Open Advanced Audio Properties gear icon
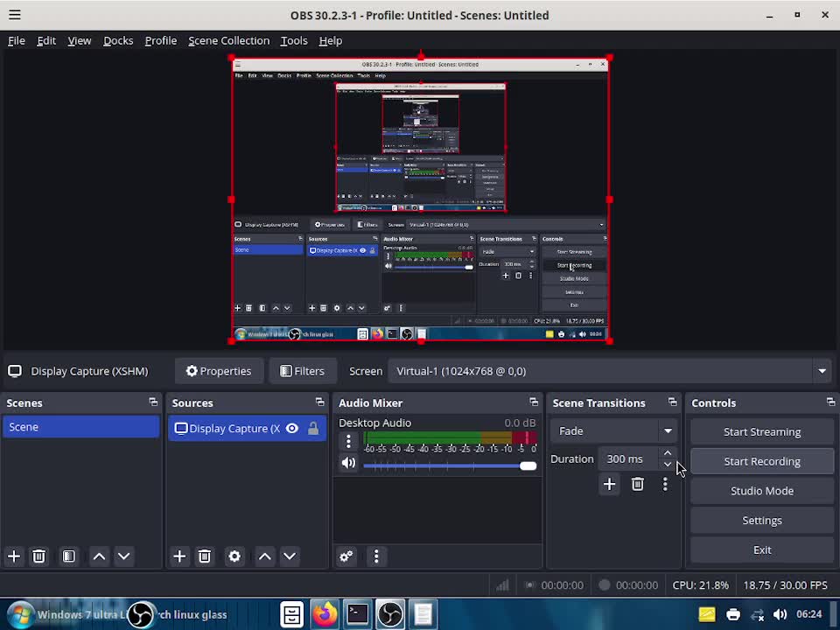 click(x=346, y=556)
